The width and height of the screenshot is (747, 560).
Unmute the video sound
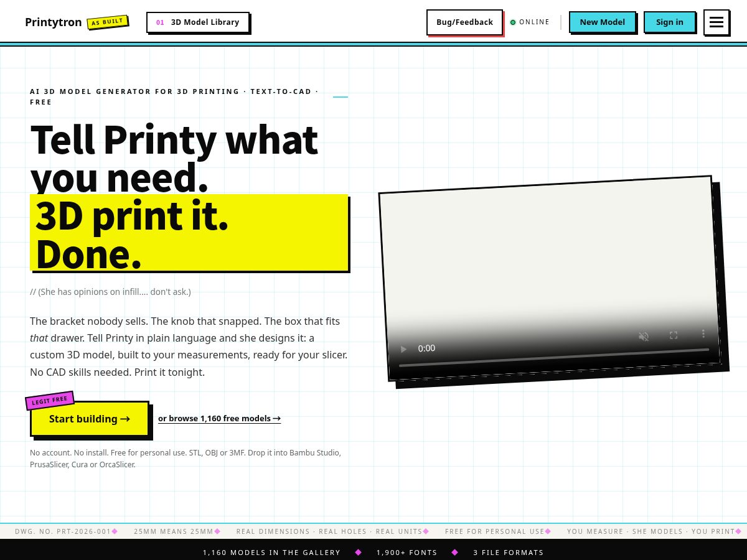[644, 336]
